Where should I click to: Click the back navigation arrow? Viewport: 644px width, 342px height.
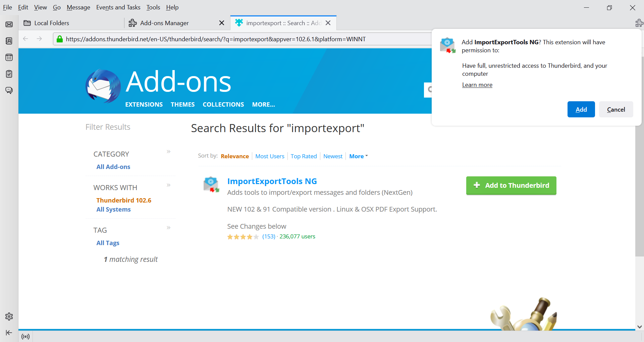pos(25,39)
